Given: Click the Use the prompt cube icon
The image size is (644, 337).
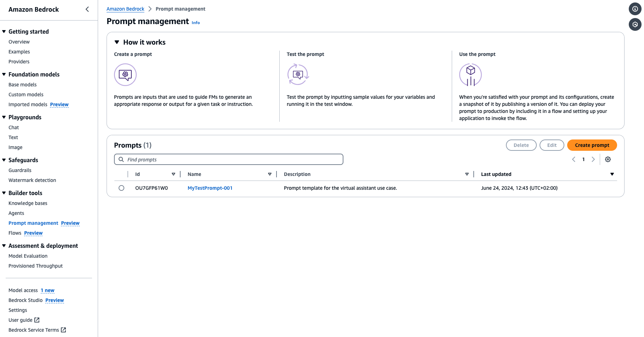Looking at the screenshot, I should [x=471, y=75].
